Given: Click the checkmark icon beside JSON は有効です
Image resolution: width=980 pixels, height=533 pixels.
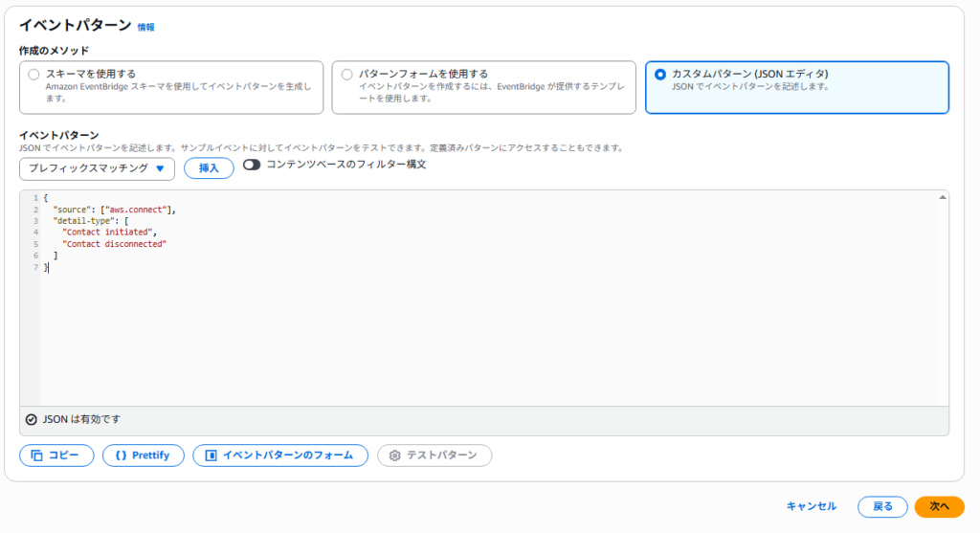Looking at the screenshot, I should 31,419.
